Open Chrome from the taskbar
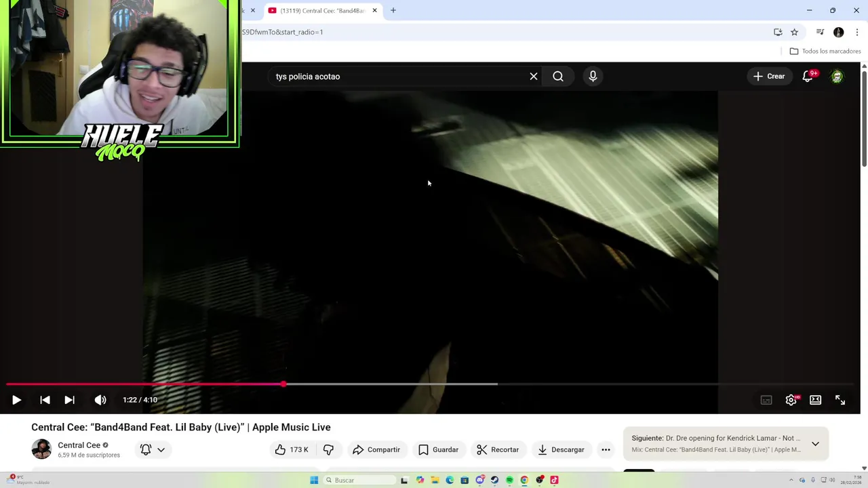The height and width of the screenshot is (488, 868). click(524, 480)
